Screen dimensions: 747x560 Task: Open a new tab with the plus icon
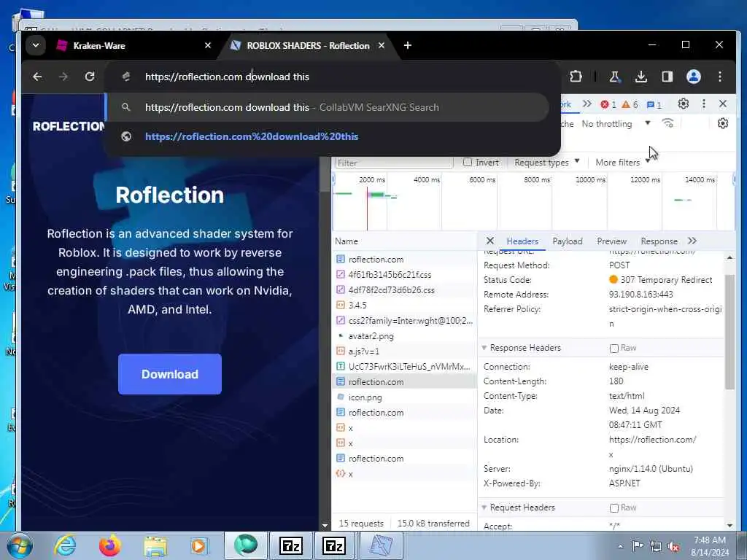[x=408, y=45]
